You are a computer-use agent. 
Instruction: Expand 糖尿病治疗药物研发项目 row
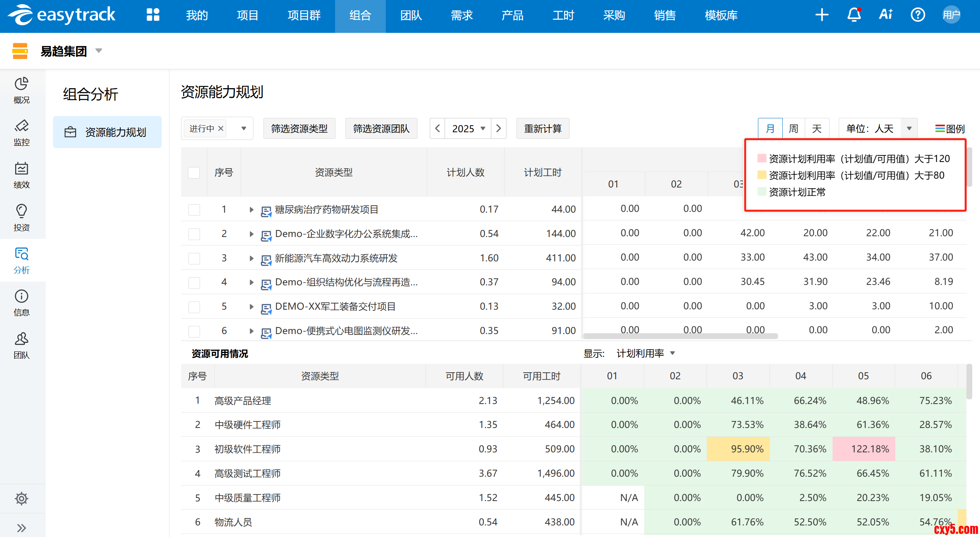coord(251,210)
